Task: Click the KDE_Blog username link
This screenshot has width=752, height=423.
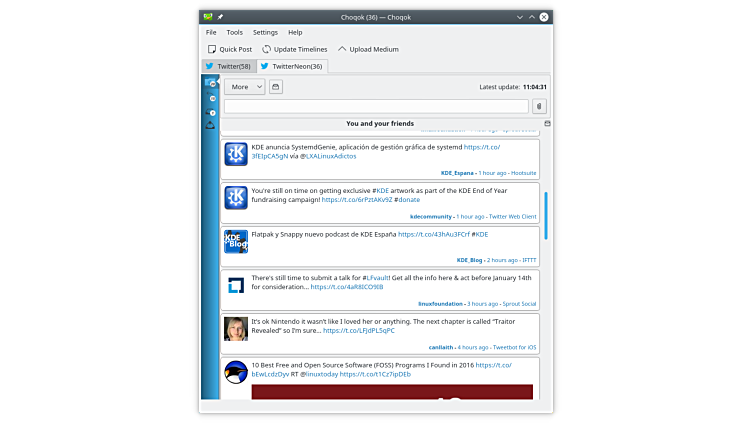Action: 469,260
